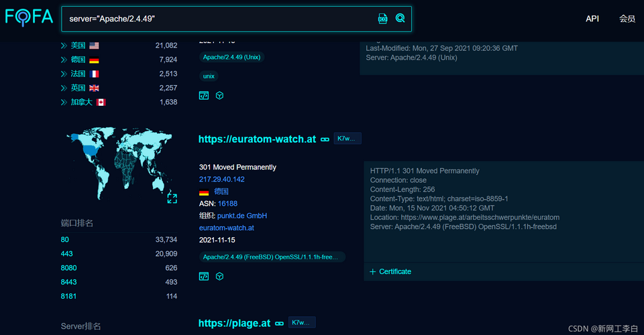
Task: Open the API menu
Action: coord(592,19)
